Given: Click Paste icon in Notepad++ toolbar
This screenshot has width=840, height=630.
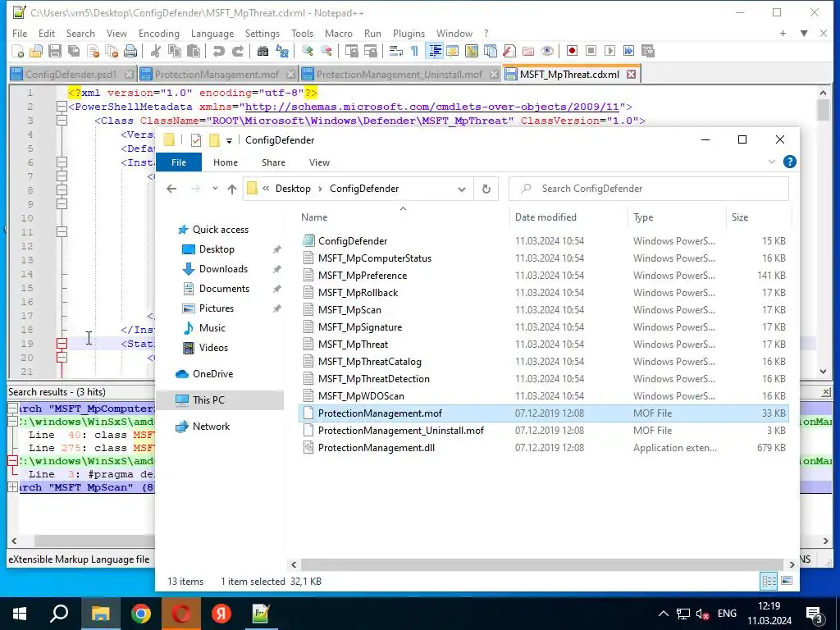Looking at the screenshot, I should (x=194, y=51).
